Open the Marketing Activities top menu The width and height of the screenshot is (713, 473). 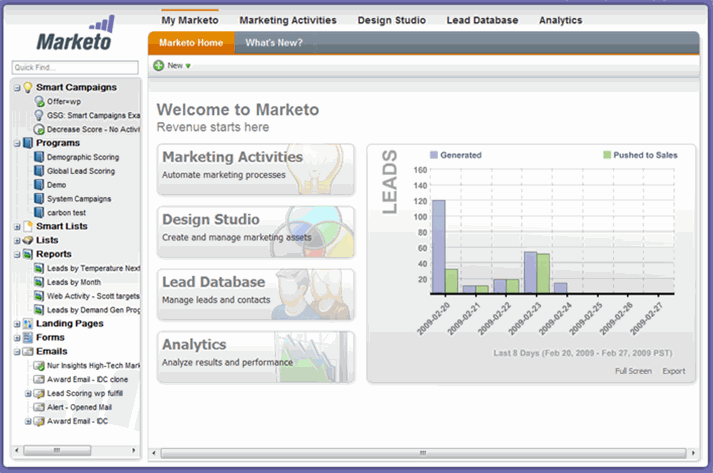(287, 20)
